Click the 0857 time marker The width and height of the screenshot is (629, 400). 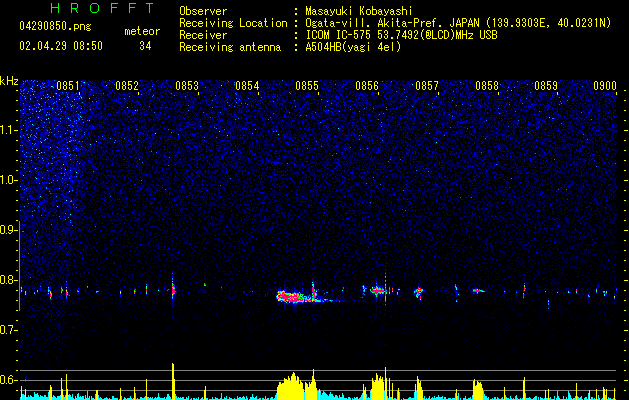tap(427, 86)
